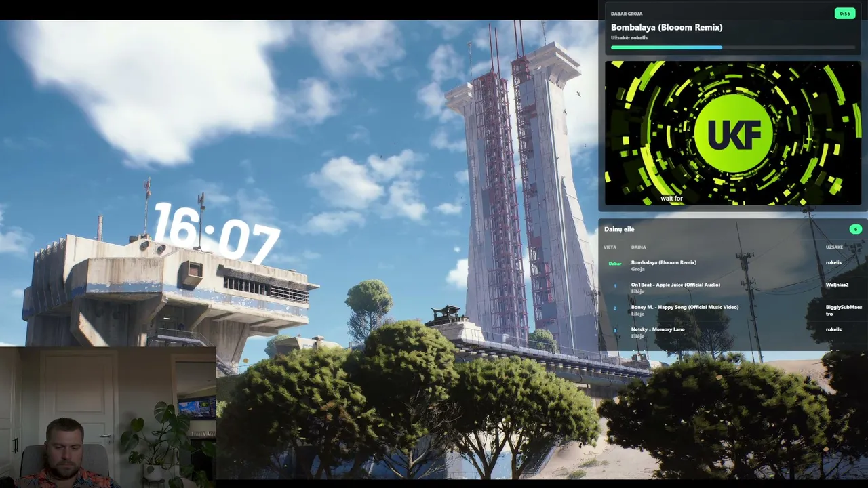Click the song progress bar under Bombalaya
The image size is (868, 488).
click(732, 47)
